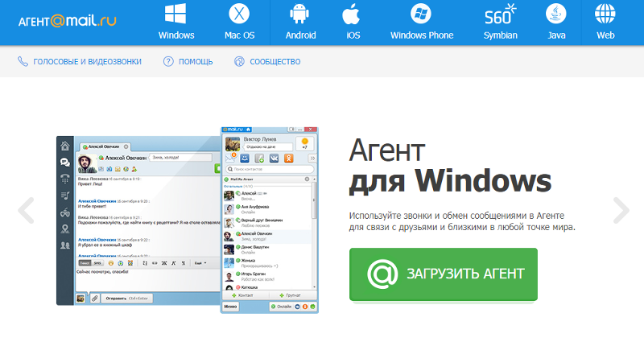This screenshot has width=644, height=342.
Task: Advance carousel with right arrow
Action: coord(621,210)
